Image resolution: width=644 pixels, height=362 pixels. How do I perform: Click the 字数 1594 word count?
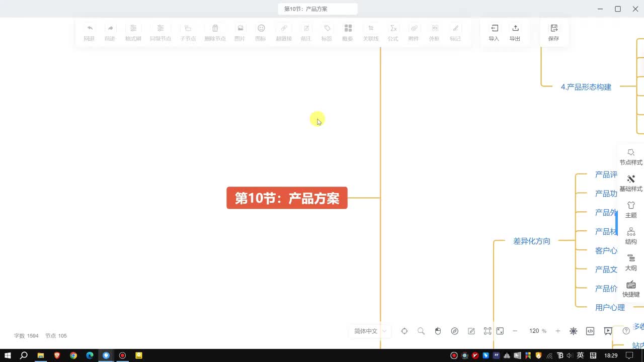26,335
